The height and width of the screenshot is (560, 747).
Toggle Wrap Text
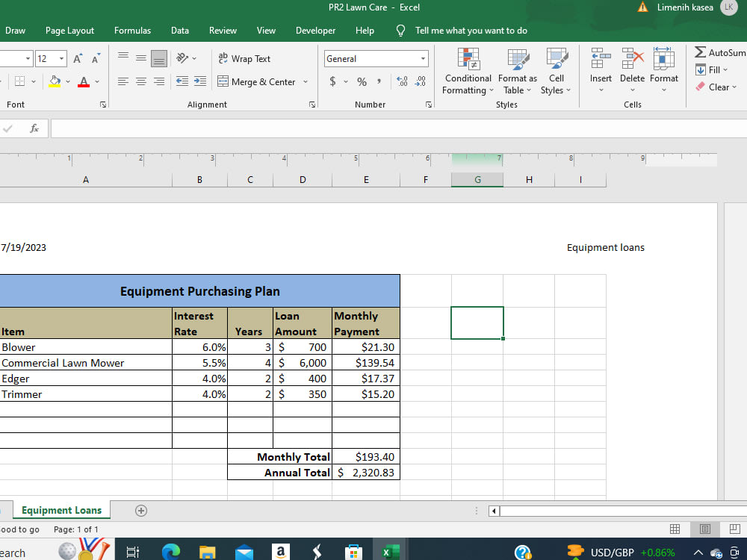(244, 58)
